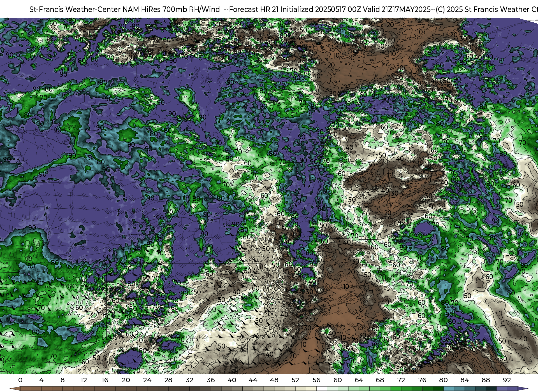Click the colorbar label '48'
The width and height of the screenshot is (538, 392).
(274, 380)
